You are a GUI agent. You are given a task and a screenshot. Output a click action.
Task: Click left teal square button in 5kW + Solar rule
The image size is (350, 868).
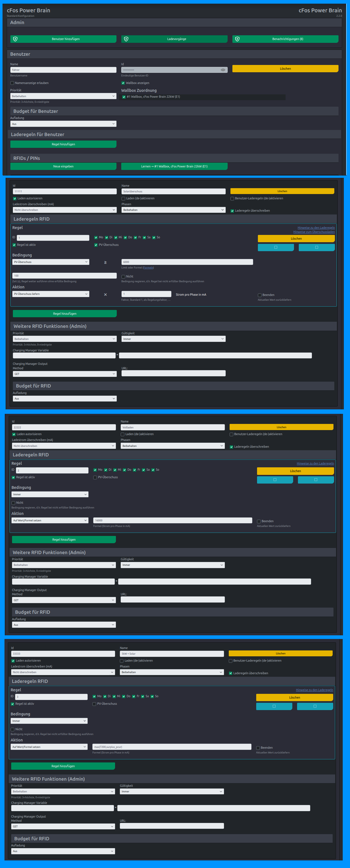tap(274, 706)
